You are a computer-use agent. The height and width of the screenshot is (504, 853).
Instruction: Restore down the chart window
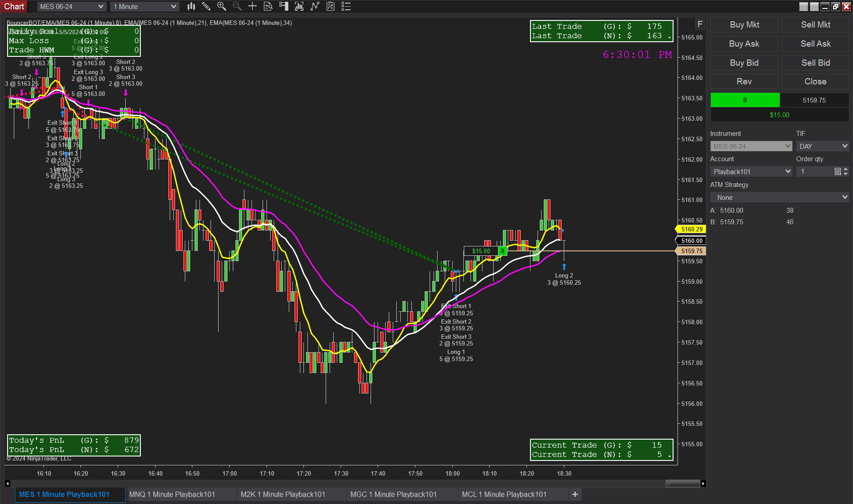click(836, 6)
